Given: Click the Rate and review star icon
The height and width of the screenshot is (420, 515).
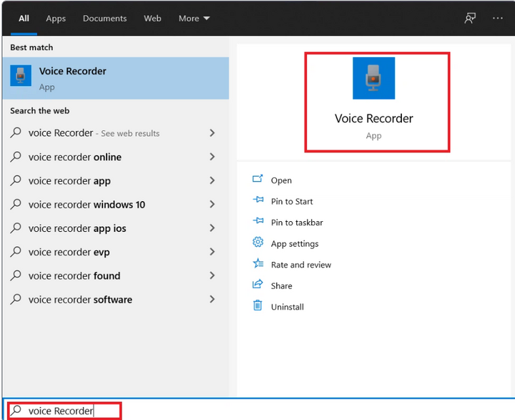Looking at the screenshot, I should [x=257, y=264].
